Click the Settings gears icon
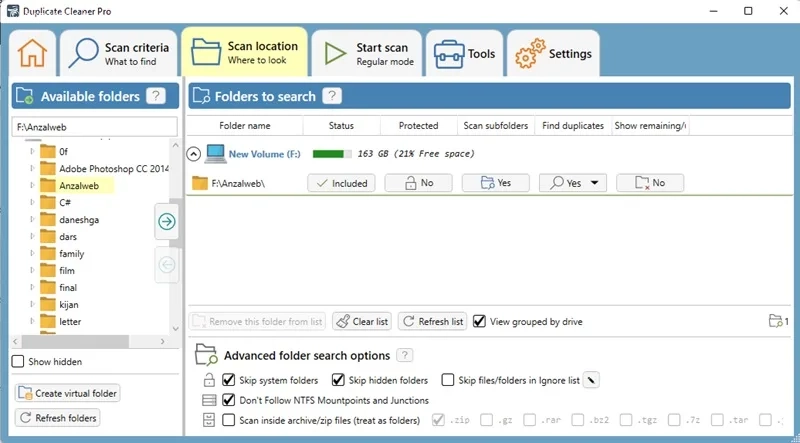Image resolution: width=800 pixels, height=443 pixels. [x=530, y=54]
